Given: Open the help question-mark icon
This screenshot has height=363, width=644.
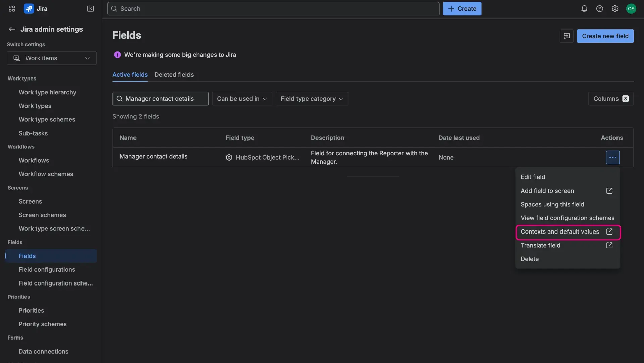Looking at the screenshot, I should coord(600,8).
